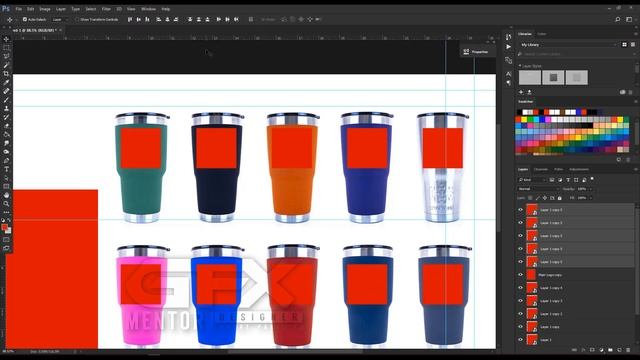
Task: Toggle visibility of layer without smart object badge
Action: coord(520,275)
